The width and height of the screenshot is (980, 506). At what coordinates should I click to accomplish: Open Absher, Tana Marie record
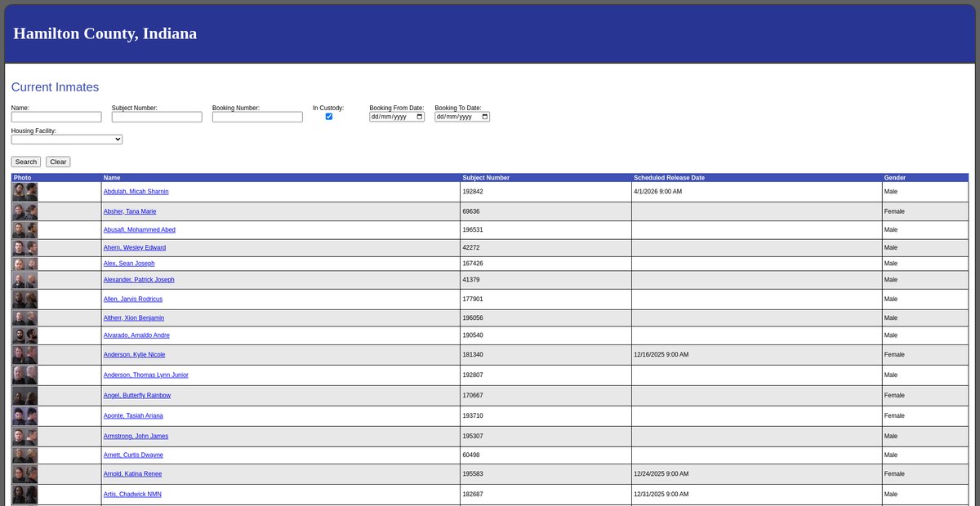click(130, 211)
